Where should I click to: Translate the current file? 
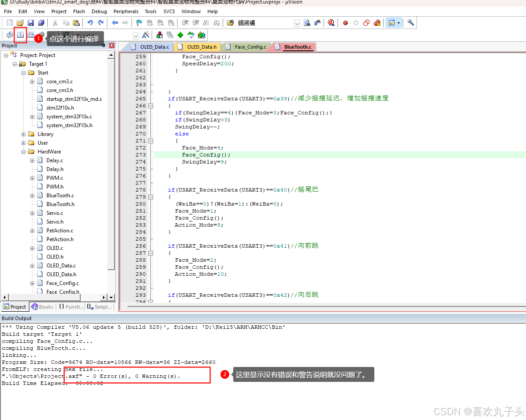click(x=10, y=35)
